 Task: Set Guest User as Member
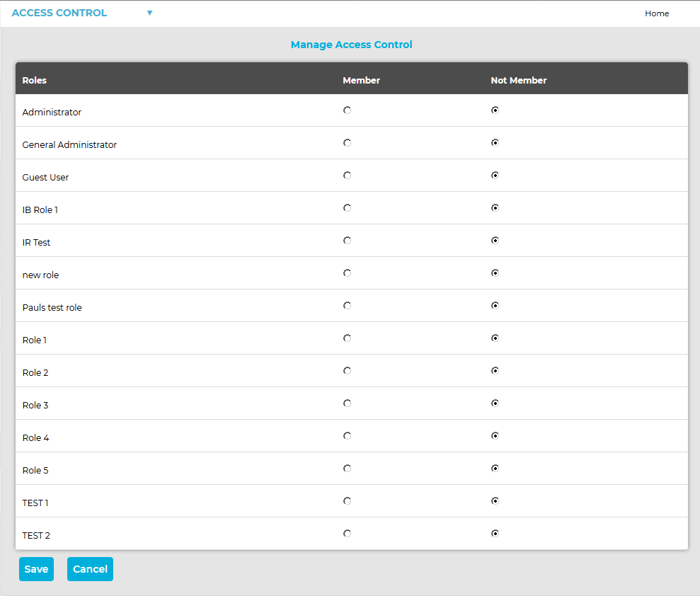(348, 176)
